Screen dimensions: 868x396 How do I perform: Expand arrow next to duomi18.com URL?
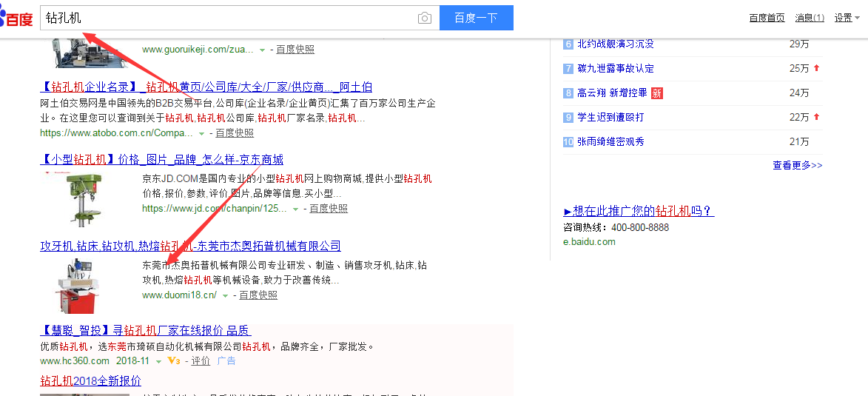(225, 295)
